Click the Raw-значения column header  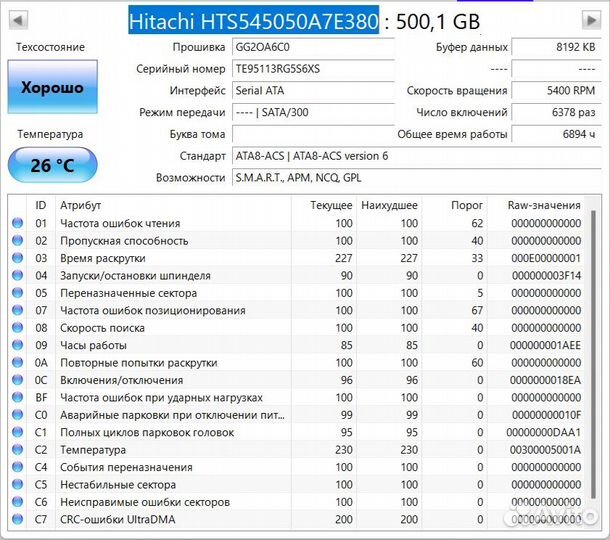pyautogui.click(x=544, y=205)
